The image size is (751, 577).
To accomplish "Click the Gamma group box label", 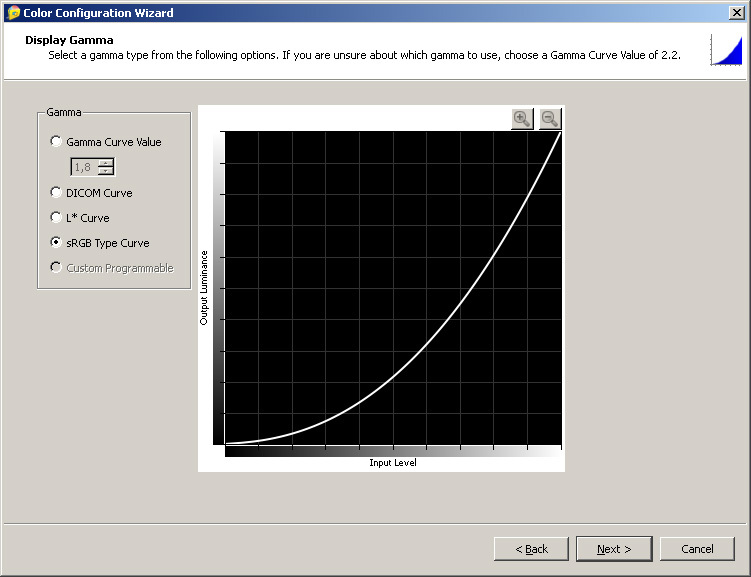I will (x=64, y=112).
